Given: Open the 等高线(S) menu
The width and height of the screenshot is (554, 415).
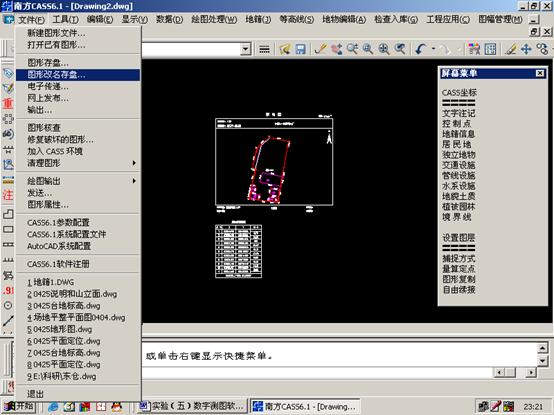Looking at the screenshot, I should click(296, 19).
